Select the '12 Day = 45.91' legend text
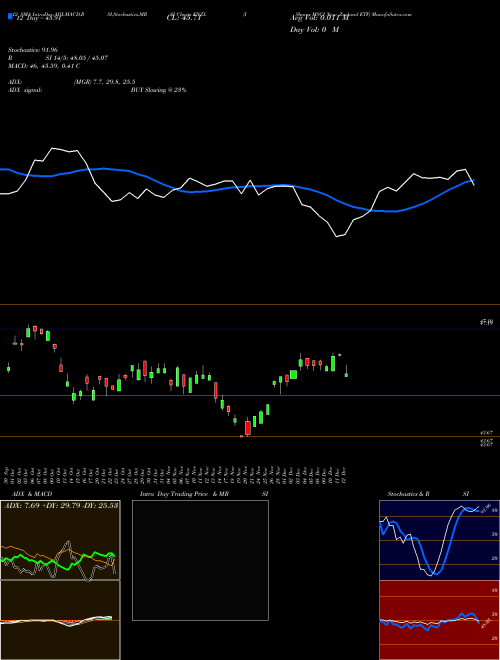This screenshot has height=660, width=500. pyautogui.click(x=38, y=18)
